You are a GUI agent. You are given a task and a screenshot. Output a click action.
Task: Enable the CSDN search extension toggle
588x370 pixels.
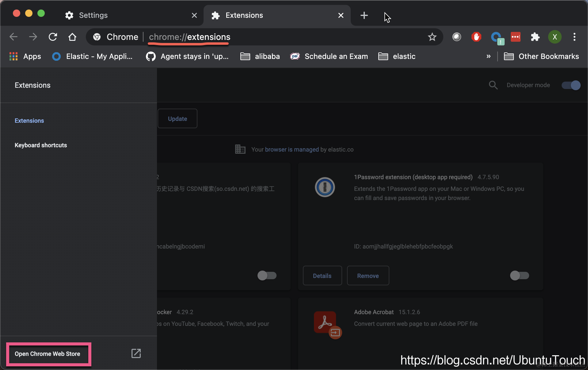tap(267, 276)
